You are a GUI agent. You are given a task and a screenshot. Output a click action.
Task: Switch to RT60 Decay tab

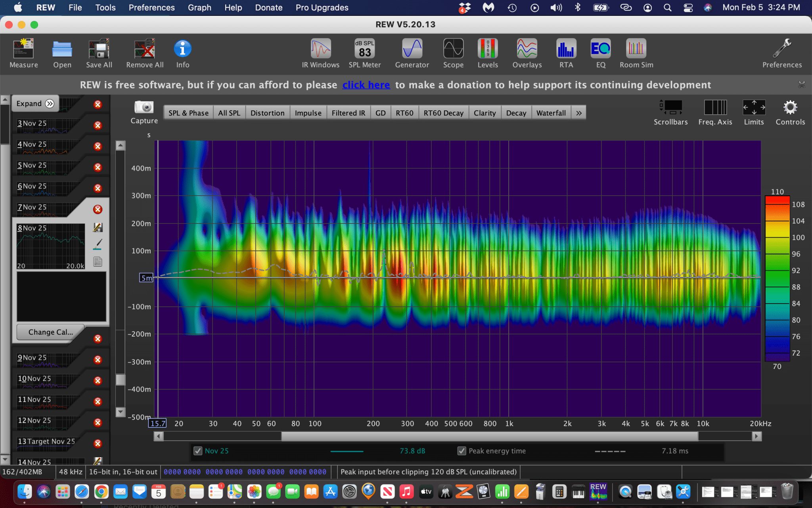tap(443, 113)
